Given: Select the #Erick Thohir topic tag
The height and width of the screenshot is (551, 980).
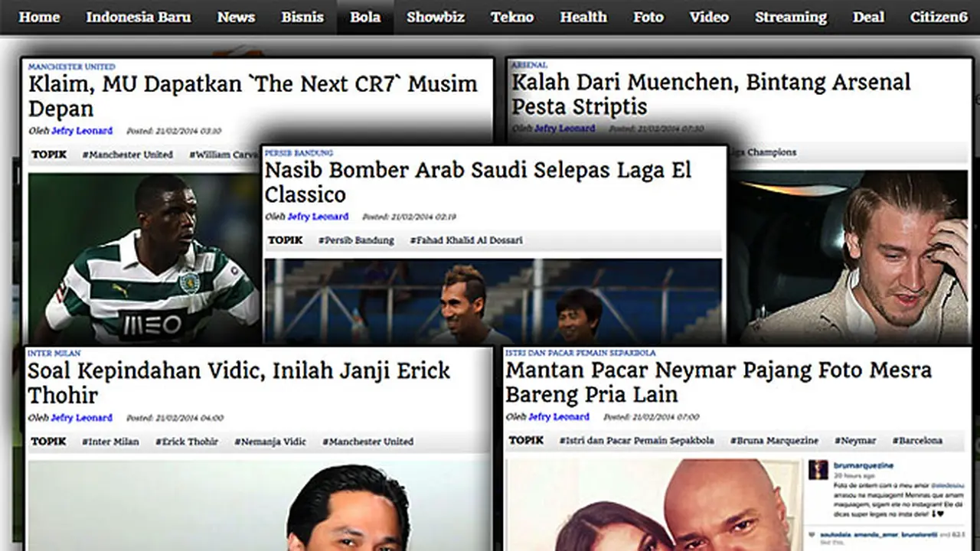Looking at the screenshot, I should [187, 442].
